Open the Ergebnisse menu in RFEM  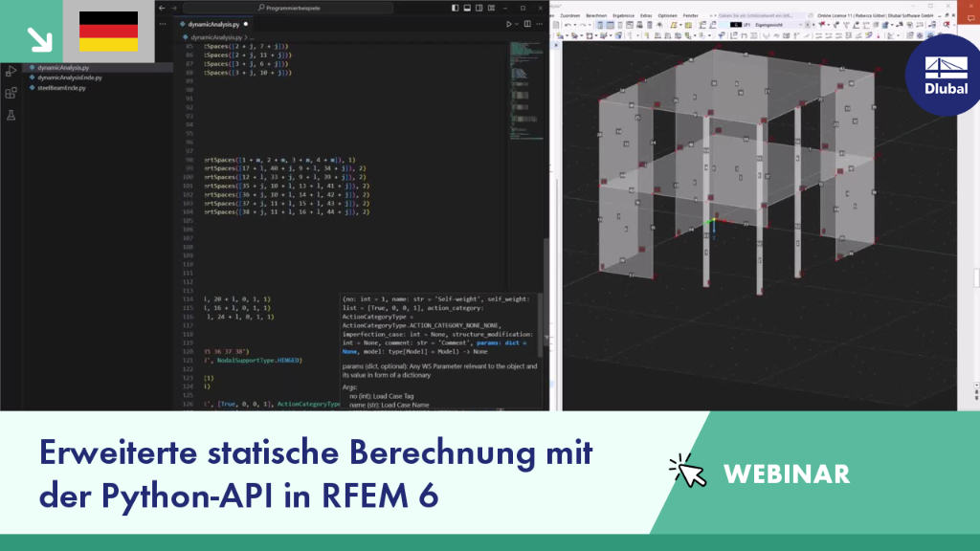tap(623, 15)
